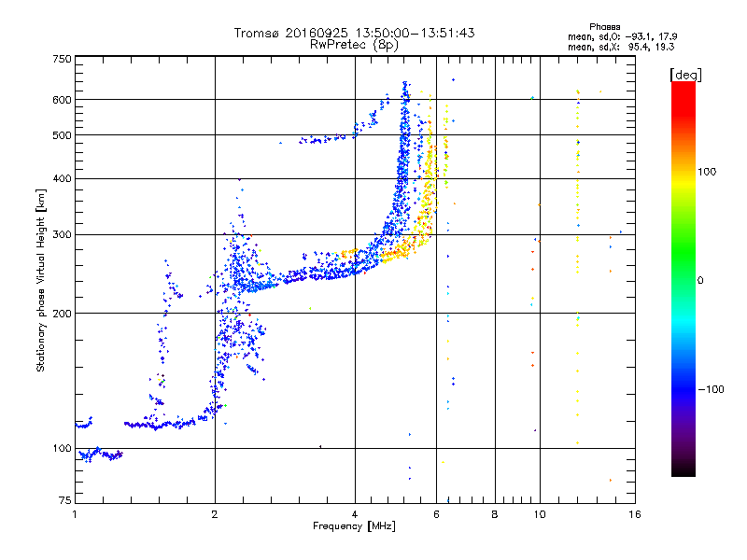The image size is (747, 560).
Task: Click the x-axis tick label '1'
Action: pyautogui.click(x=75, y=514)
